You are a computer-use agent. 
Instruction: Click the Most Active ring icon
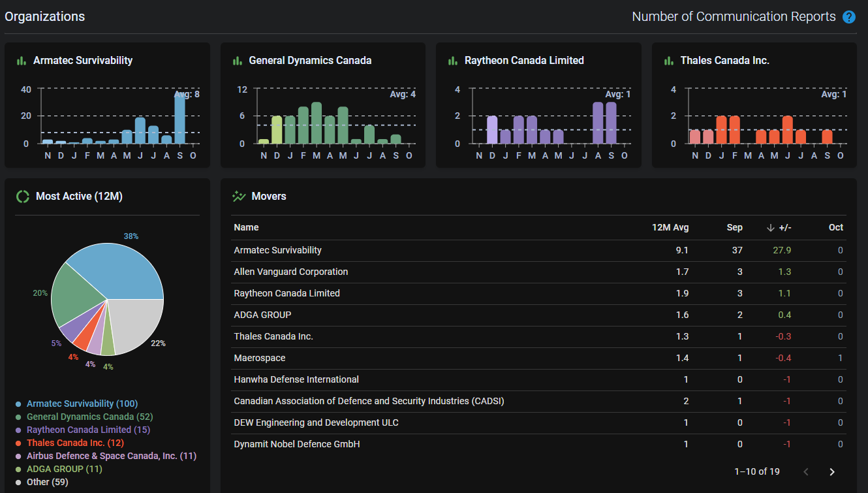(23, 197)
